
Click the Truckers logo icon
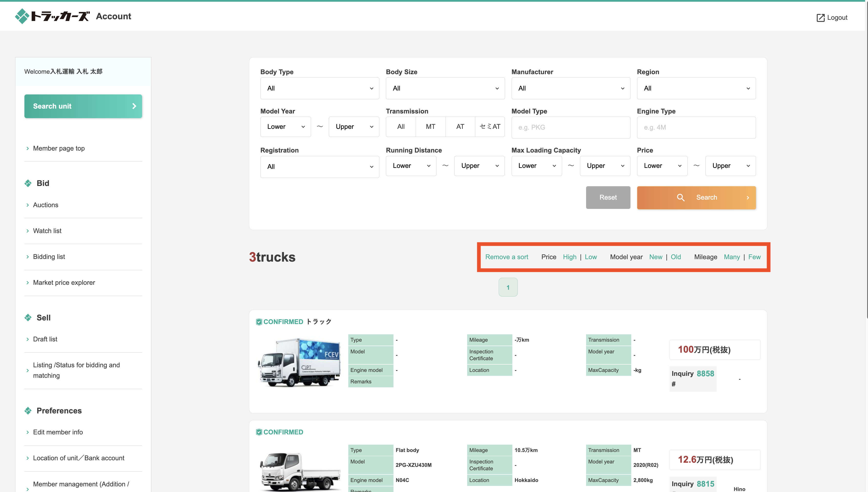click(x=22, y=16)
